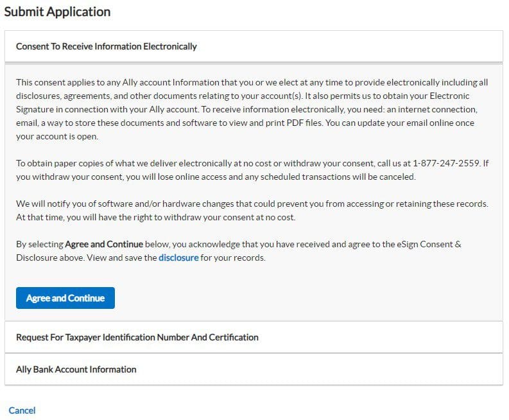Click the Submit Application heading
Screen dimensions: 509x420
57,12
